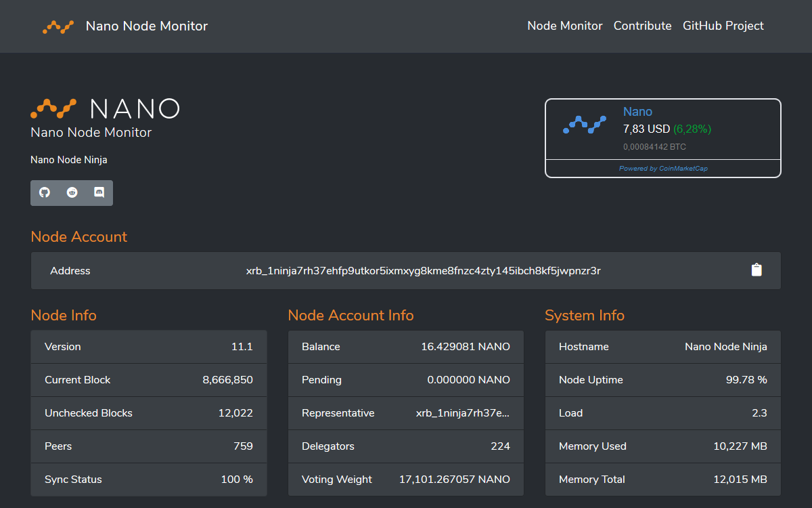The height and width of the screenshot is (508, 812).
Task: Open the Contribute menu item
Action: click(x=643, y=26)
